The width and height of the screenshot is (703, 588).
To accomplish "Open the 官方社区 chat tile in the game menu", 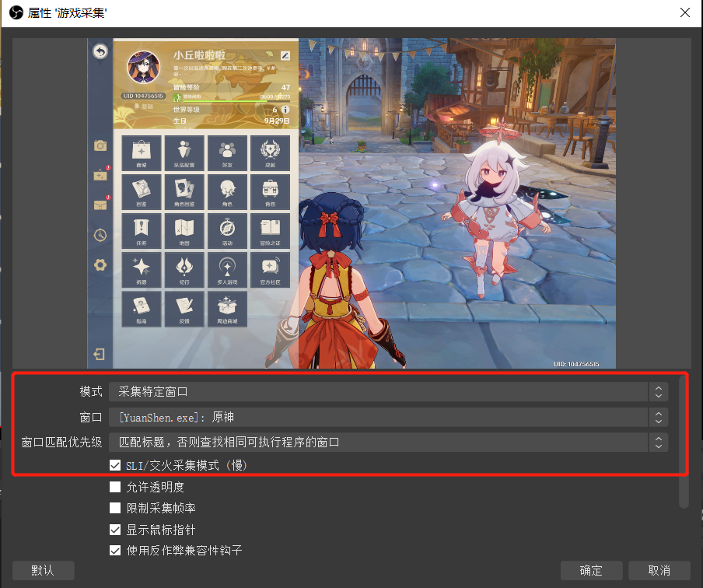I will point(271,270).
